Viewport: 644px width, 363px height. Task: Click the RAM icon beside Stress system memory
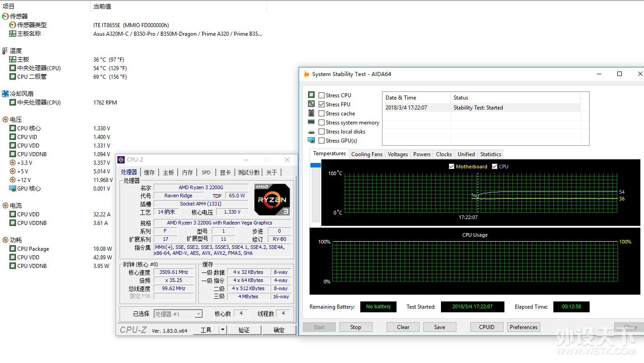click(311, 122)
